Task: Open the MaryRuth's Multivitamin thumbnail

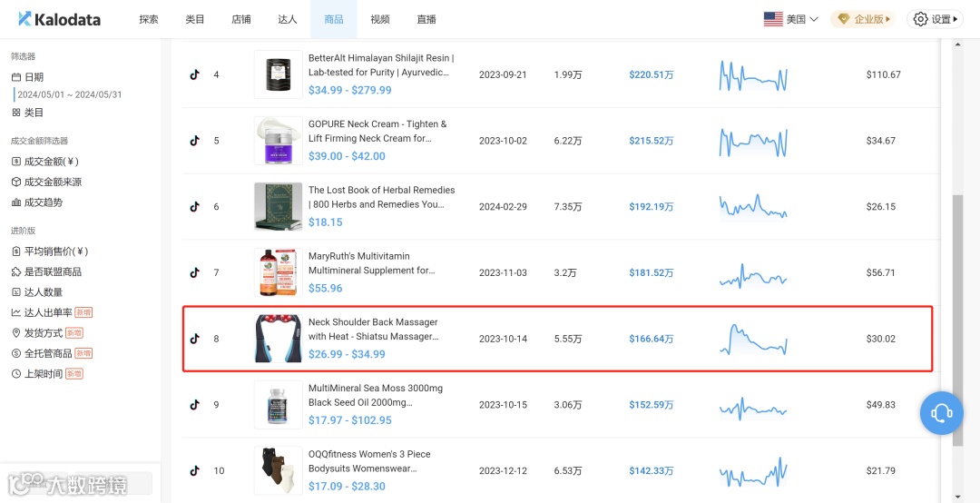Action: (x=279, y=272)
